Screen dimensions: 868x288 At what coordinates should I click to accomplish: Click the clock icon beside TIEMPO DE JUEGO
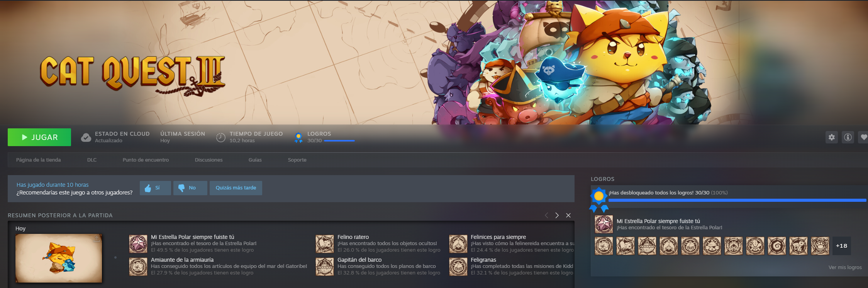(220, 137)
